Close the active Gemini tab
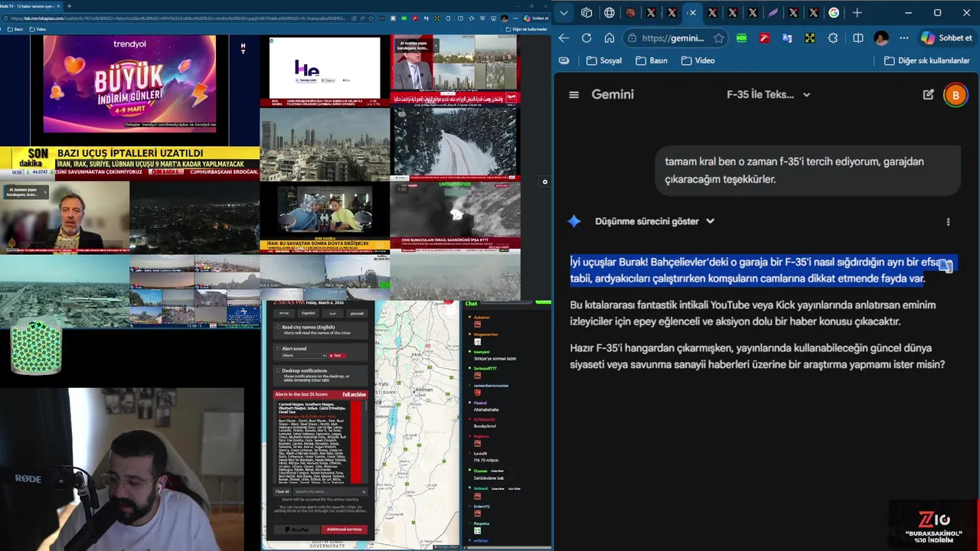980x551 pixels. pos(691,12)
